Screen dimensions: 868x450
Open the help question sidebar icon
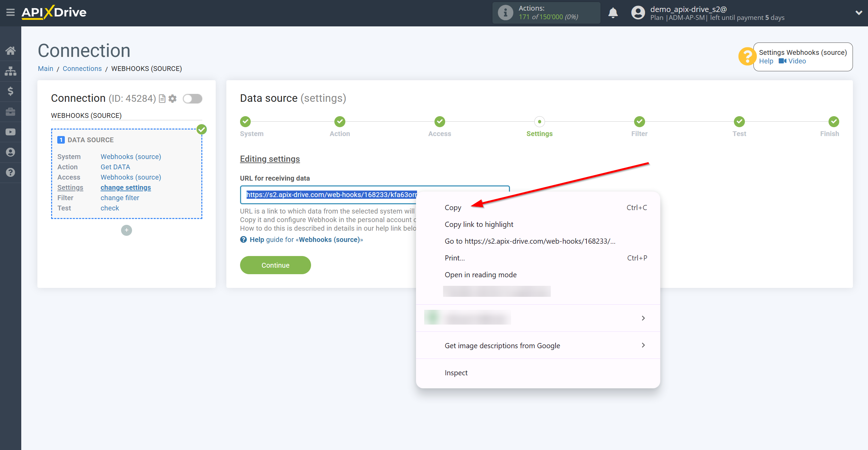(11, 172)
